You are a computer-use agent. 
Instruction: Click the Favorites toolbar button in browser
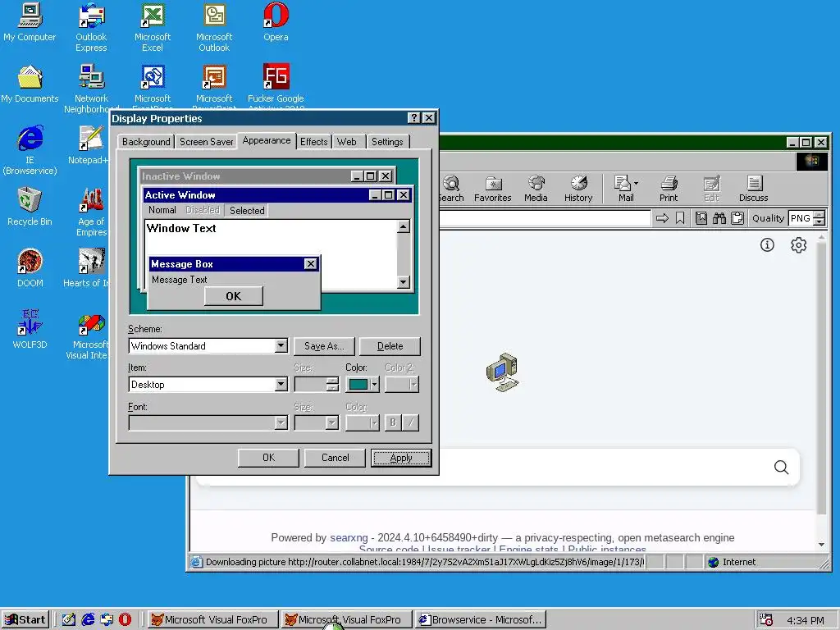pyautogui.click(x=493, y=189)
